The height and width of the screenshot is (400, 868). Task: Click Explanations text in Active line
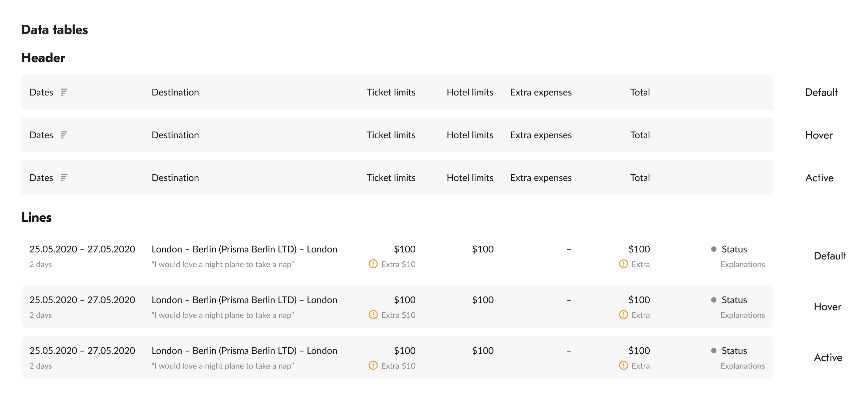tap(742, 366)
